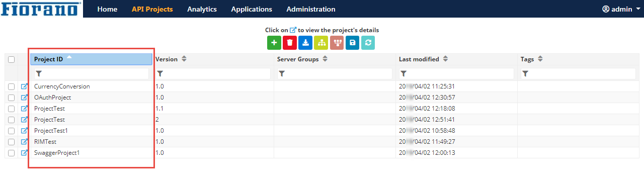Sort table by Version column
The image size is (644, 181).
pos(184,59)
